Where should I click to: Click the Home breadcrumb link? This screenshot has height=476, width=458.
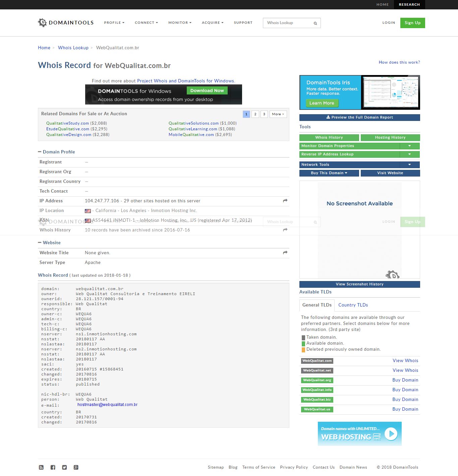pyautogui.click(x=44, y=48)
